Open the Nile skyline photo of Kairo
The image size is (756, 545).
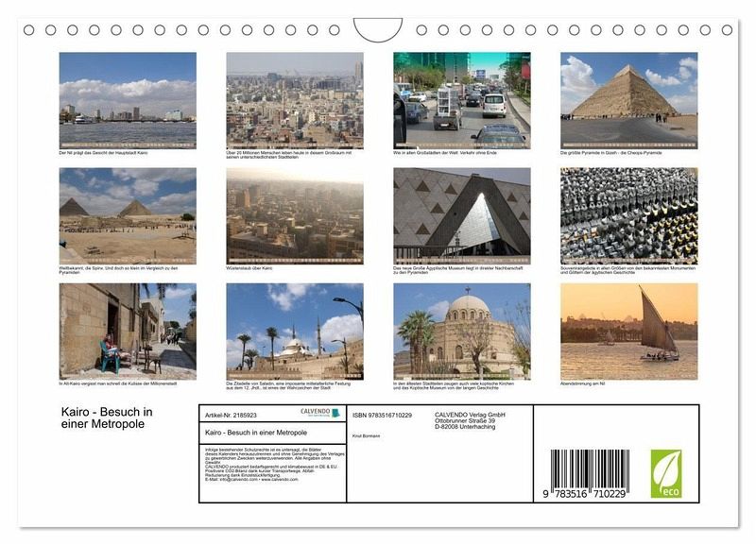click(128, 100)
